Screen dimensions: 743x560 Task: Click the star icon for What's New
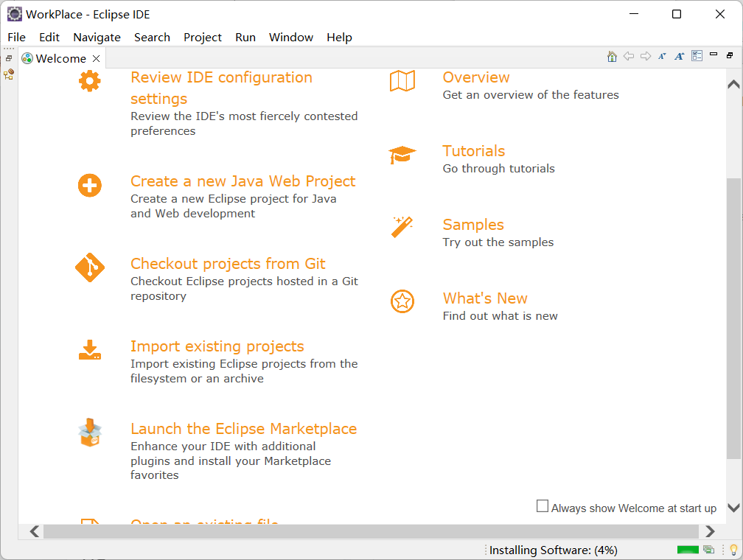click(402, 301)
